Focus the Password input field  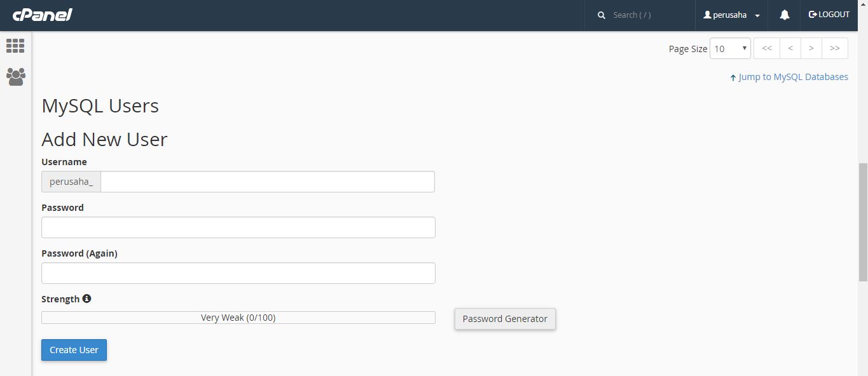pyautogui.click(x=238, y=227)
